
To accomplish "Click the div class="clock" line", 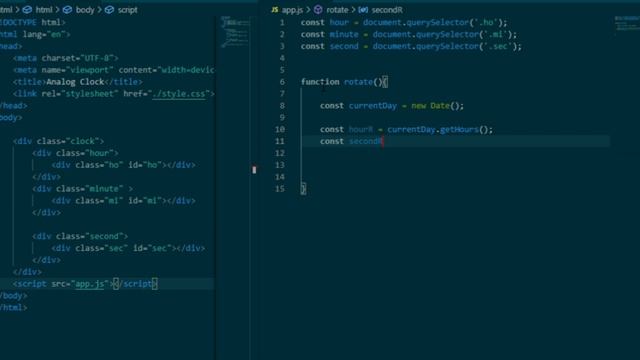I will 58,141.
